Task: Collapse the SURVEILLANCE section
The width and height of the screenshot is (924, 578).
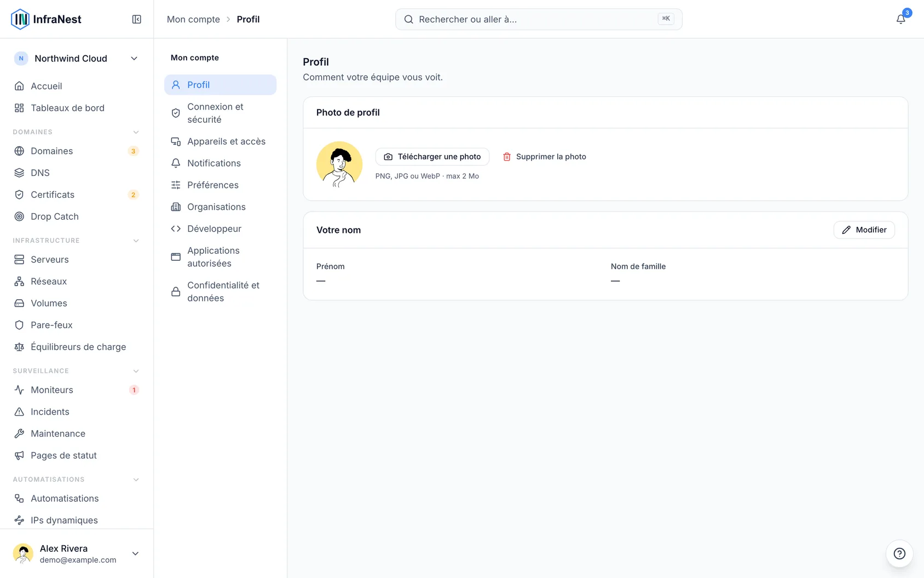Action: click(136, 371)
